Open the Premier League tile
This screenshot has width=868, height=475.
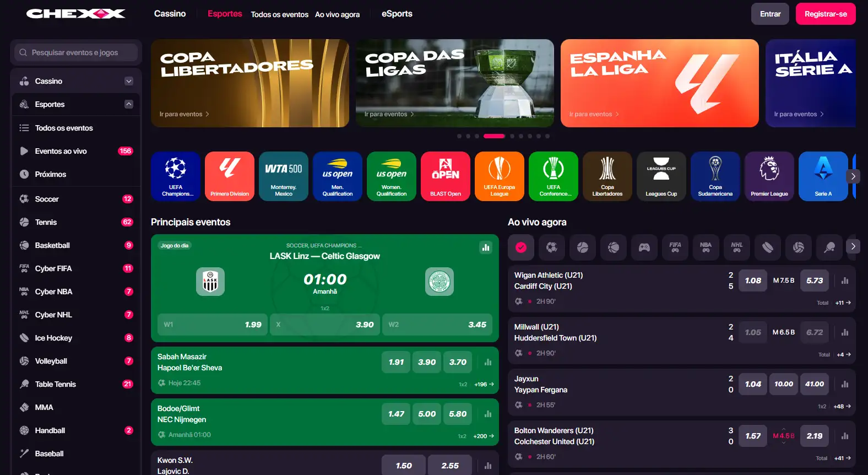[x=769, y=176]
